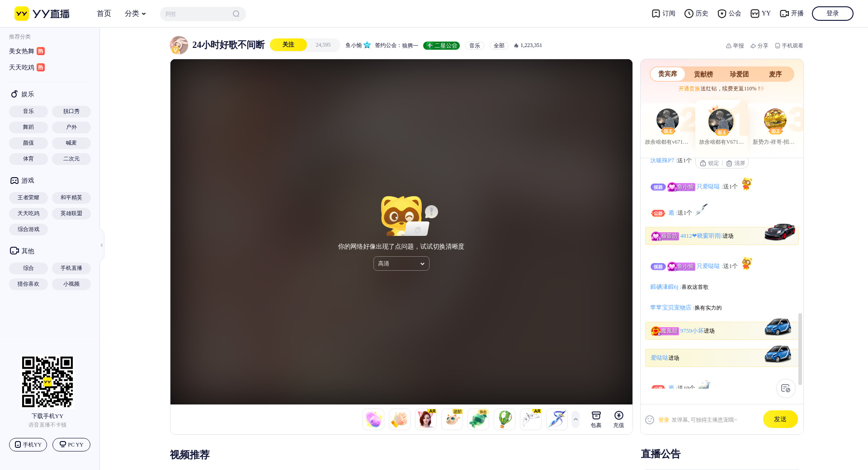Open the emoji smiley picker in chat
Viewport: 868px width, 470px height.
[x=650, y=420]
